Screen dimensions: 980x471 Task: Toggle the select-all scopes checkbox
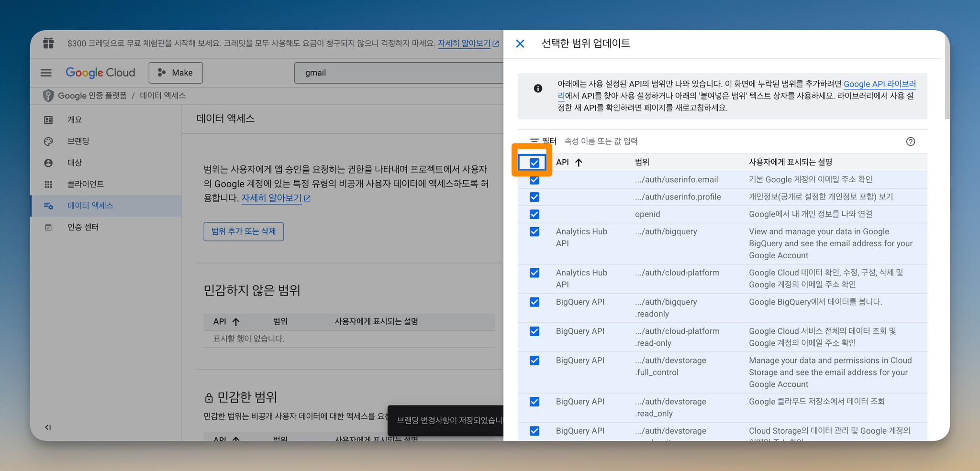click(535, 163)
